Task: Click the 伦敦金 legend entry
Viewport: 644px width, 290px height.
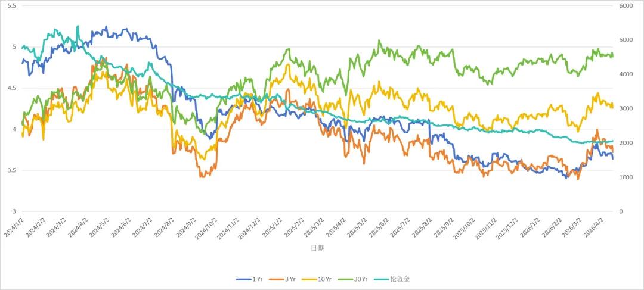Action: pos(392,279)
